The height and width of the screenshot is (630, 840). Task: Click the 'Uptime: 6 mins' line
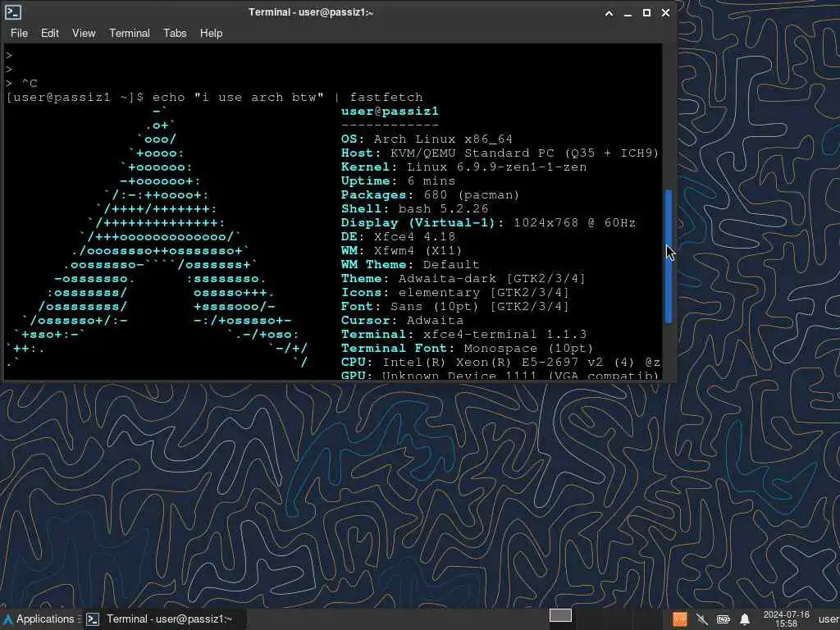tap(398, 181)
